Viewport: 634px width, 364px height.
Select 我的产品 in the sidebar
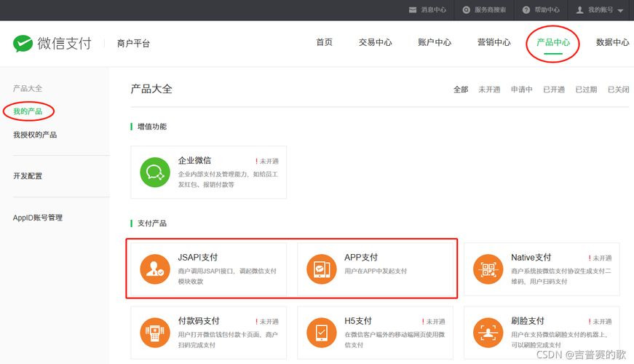28,111
